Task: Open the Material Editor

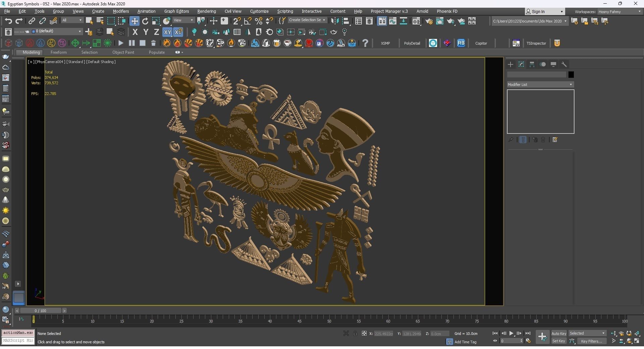Action: tap(416, 21)
